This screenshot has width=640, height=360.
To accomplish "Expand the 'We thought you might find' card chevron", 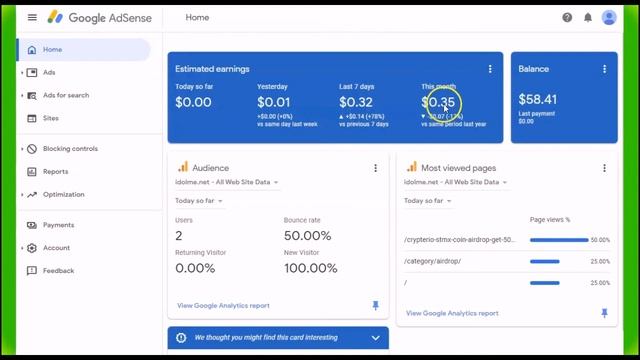I will [376, 338].
